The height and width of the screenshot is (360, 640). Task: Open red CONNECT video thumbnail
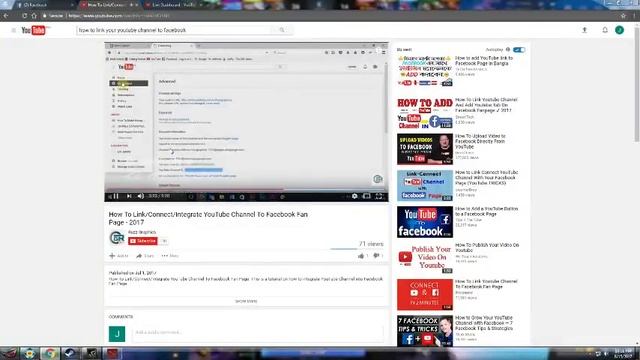(425, 295)
